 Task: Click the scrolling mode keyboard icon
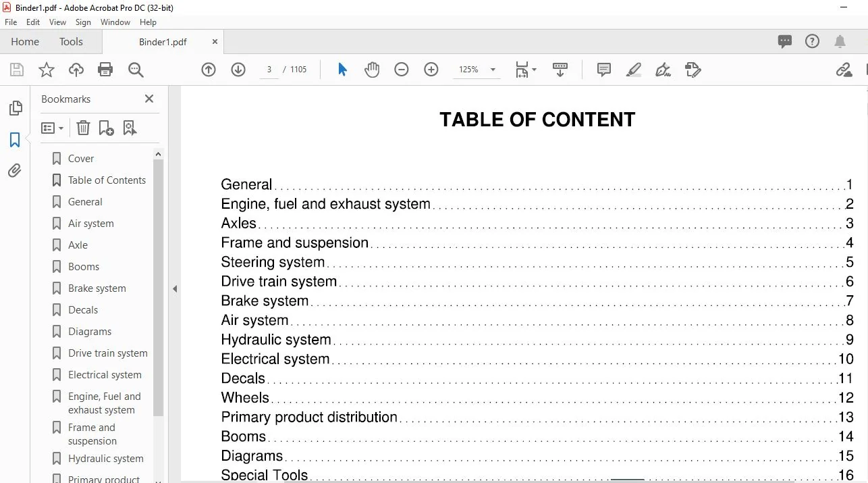pyautogui.click(x=560, y=70)
